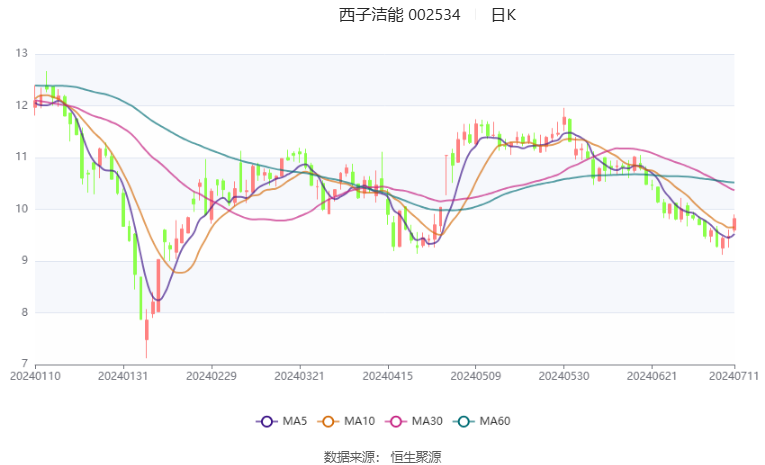765x465 pixels.
Task: Hide the MA10 line via its legend label
Action: point(359,422)
